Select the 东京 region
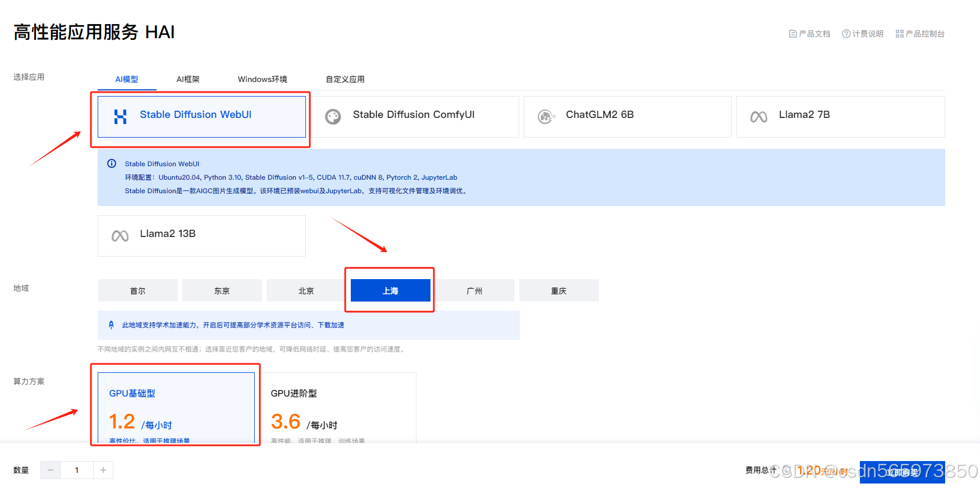The height and width of the screenshot is (488, 980). coord(222,290)
